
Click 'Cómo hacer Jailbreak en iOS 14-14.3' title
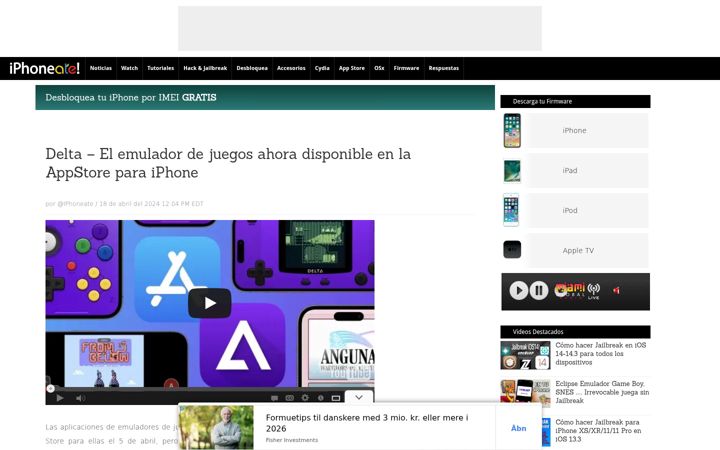tap(601, 354)
